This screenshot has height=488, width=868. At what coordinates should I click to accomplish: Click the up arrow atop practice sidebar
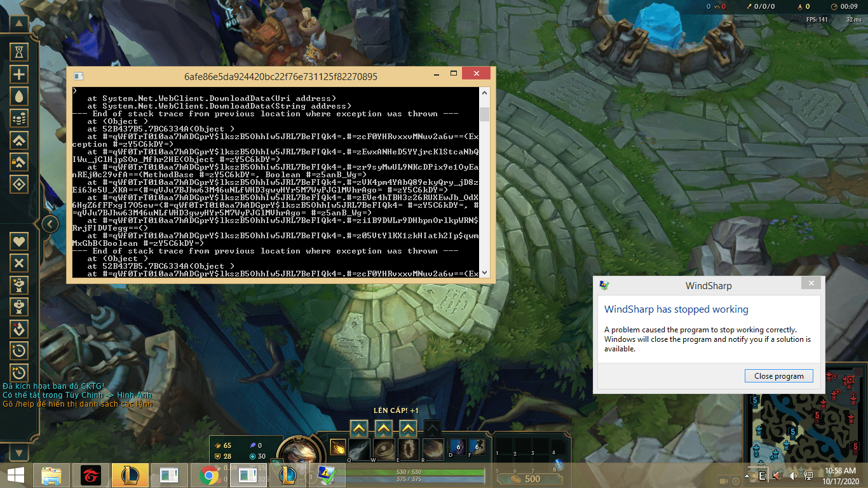coord(19,25)
